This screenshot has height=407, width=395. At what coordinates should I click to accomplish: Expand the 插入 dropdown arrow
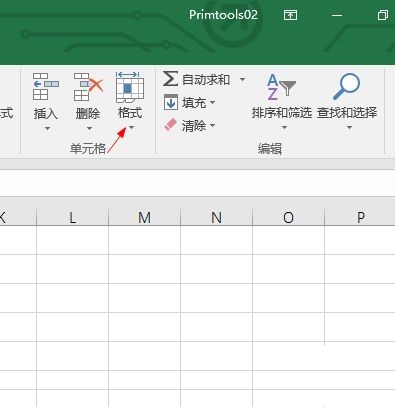click(x=47, y=128)
